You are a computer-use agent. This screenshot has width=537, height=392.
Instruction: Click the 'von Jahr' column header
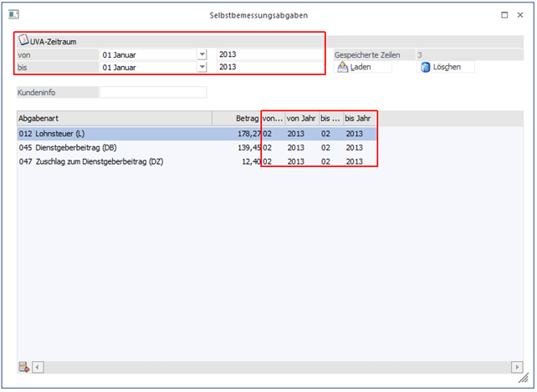(300, 118)
